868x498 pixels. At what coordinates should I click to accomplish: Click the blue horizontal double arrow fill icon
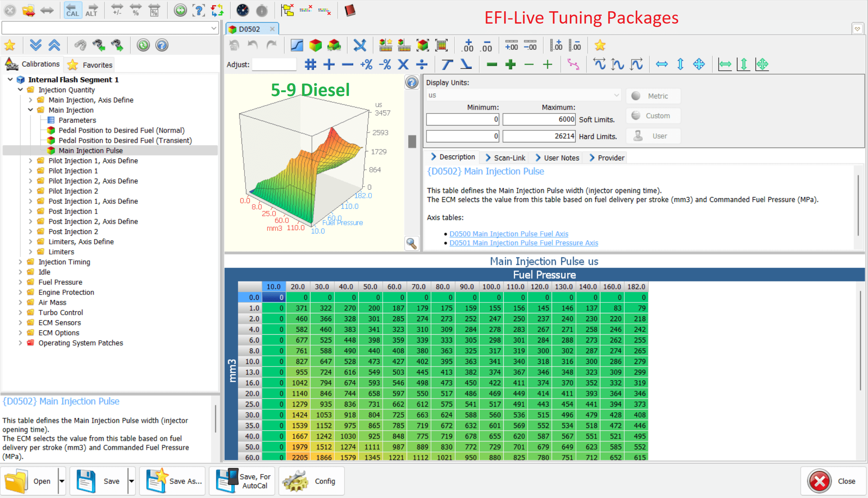pyautogui.click(x=662, y=64)
